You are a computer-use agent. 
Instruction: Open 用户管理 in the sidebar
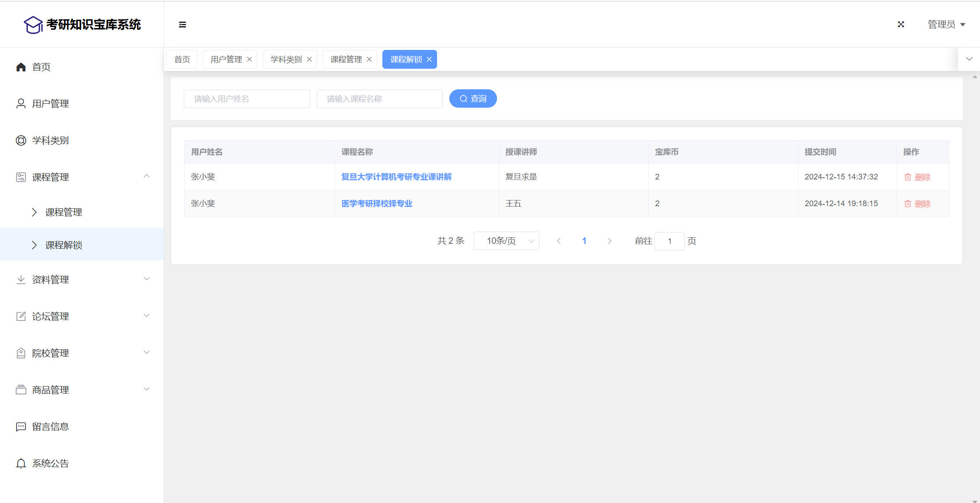[50, 104]
